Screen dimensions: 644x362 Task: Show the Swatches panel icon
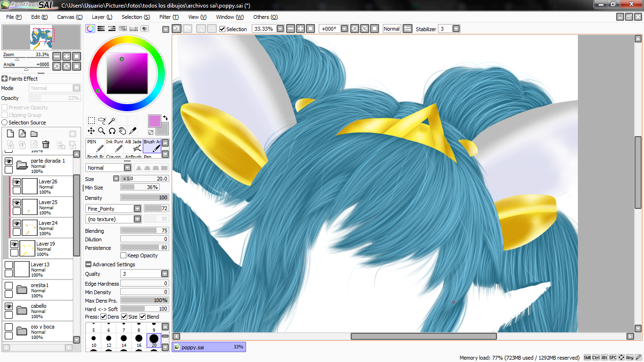click(133, 29)
